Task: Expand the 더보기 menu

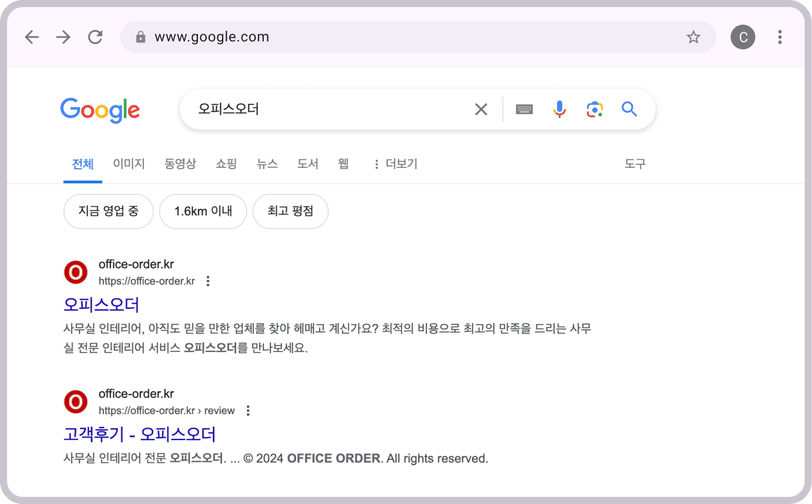Action: 395,164
